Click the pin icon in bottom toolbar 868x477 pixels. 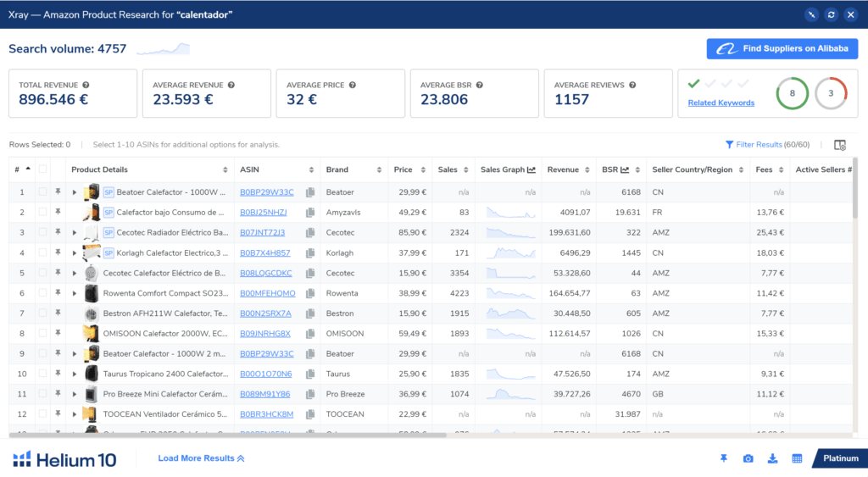[x=724, y=458]
